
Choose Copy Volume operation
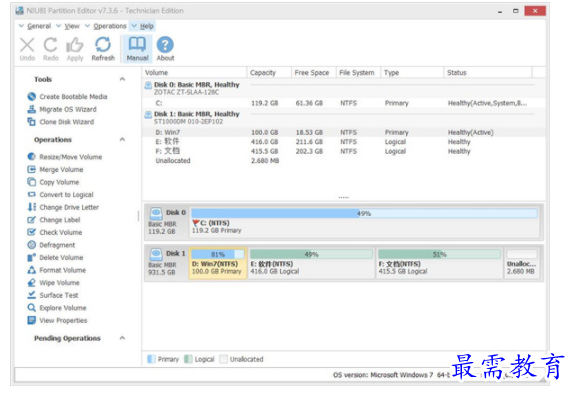coord(53,182)
